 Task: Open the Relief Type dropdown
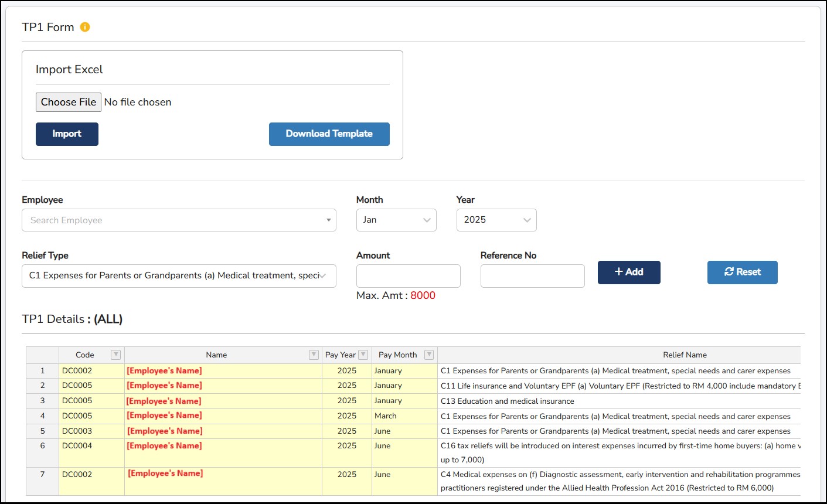point(179,275)
